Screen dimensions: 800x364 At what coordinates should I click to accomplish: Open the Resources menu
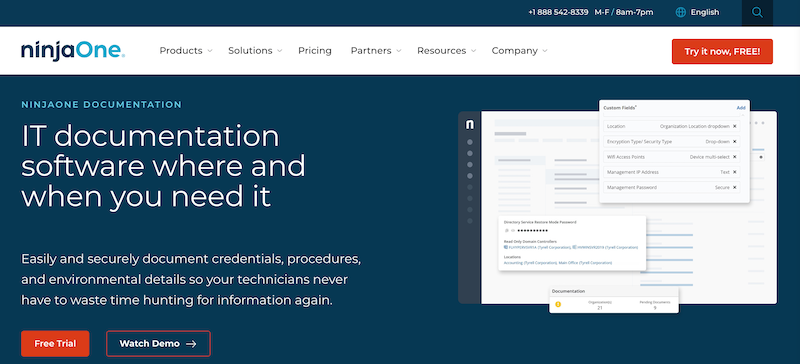pos(441,51)
